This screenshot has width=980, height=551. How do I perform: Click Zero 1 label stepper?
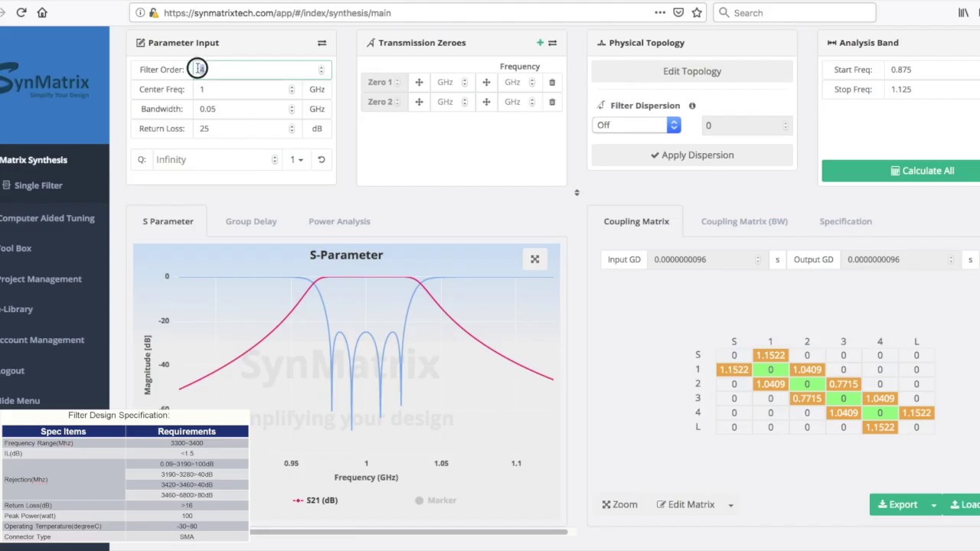click(397, 82)
